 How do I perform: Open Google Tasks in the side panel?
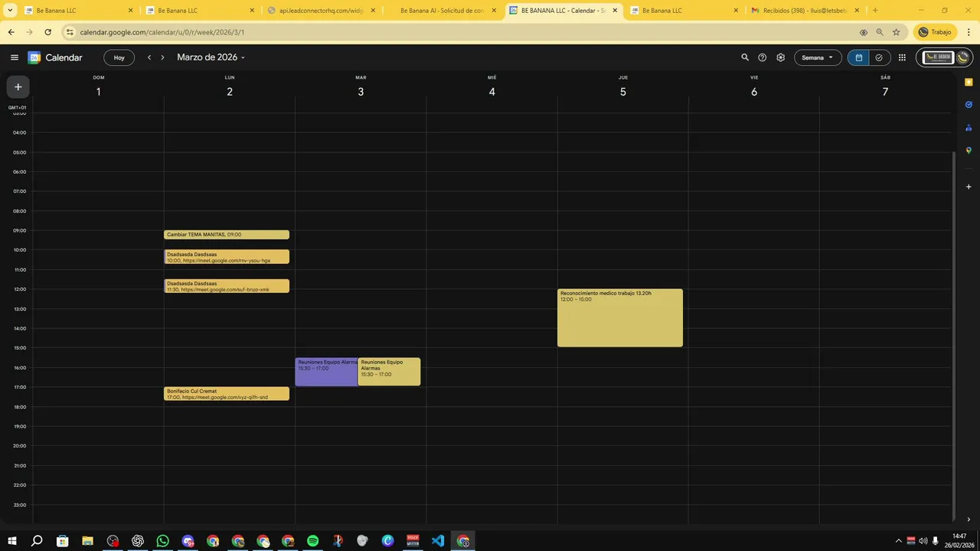[969, 105]
